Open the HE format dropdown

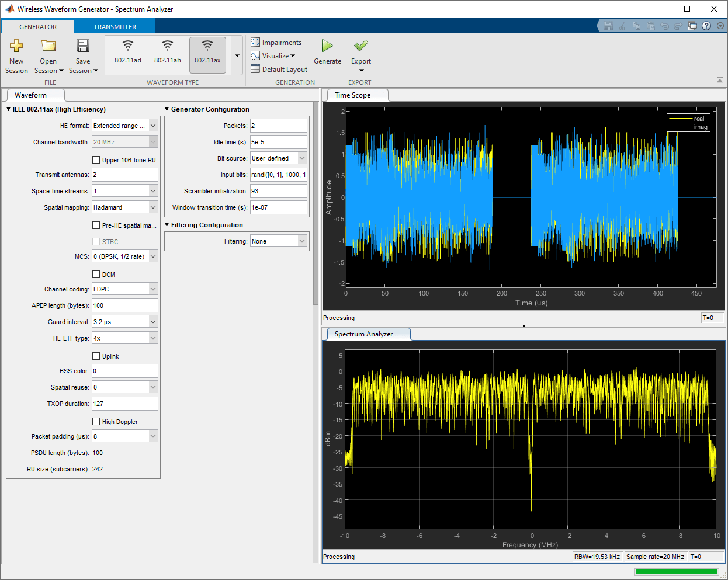[124, 125]
